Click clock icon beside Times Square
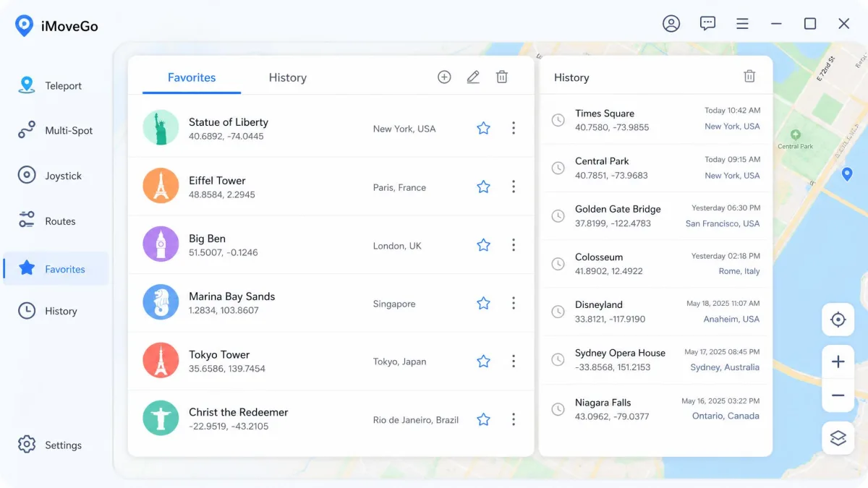 558,120
